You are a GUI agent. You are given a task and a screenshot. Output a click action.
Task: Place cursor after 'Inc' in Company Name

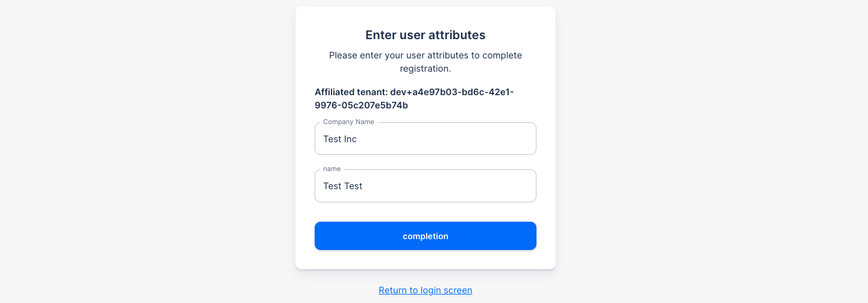(357, 139)
